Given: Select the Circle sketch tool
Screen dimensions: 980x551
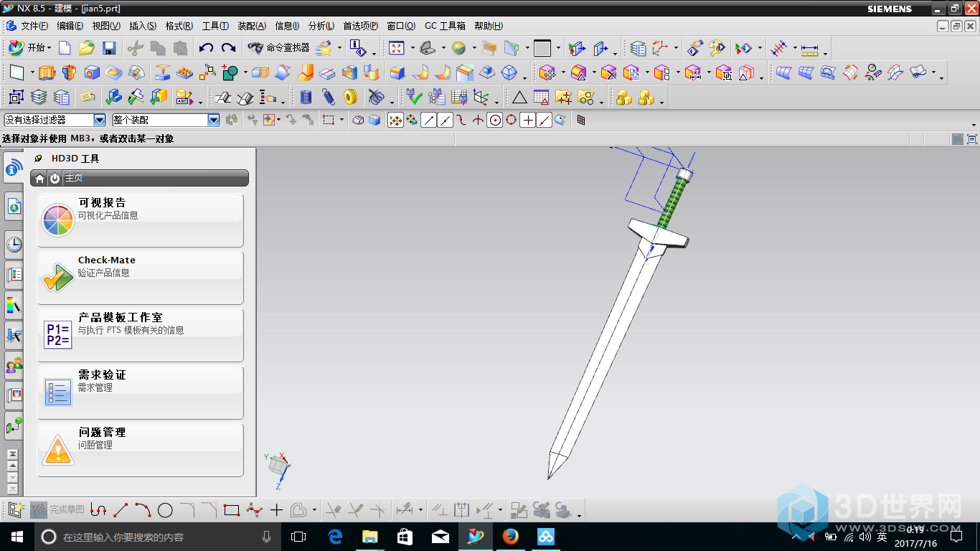Looking at the screenshot, I should tap(165, 510).
